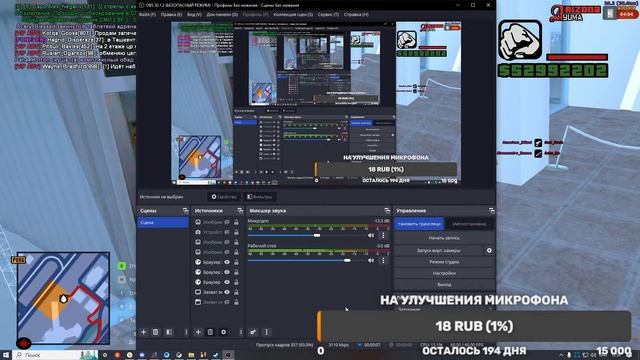Undock the Источники panel with its float icon

pos(240,211)
